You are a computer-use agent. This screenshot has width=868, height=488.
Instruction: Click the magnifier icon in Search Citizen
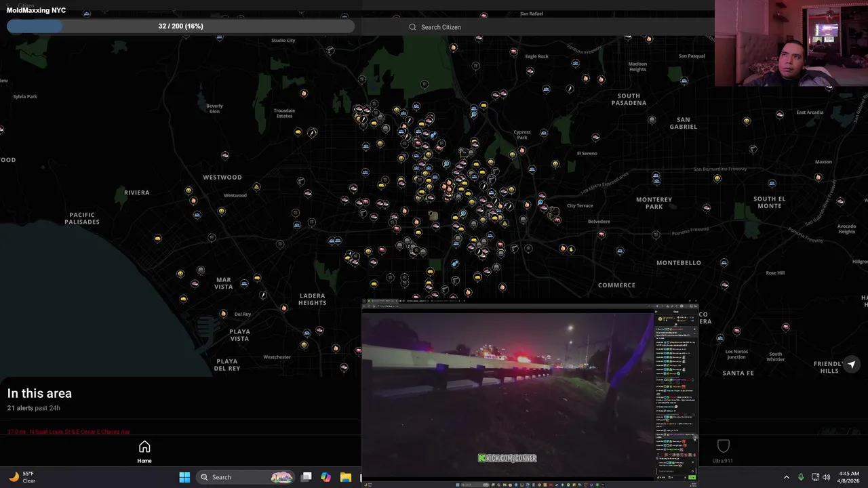(x=412, y=27)
